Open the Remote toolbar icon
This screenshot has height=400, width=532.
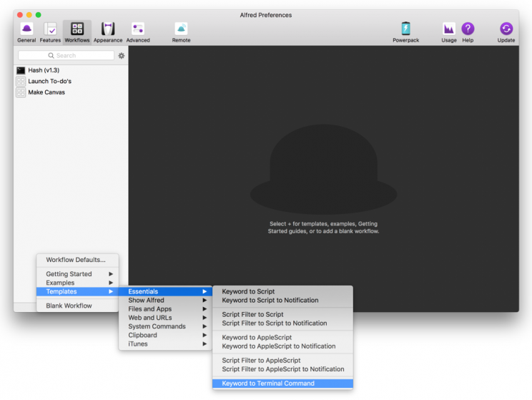181,29
